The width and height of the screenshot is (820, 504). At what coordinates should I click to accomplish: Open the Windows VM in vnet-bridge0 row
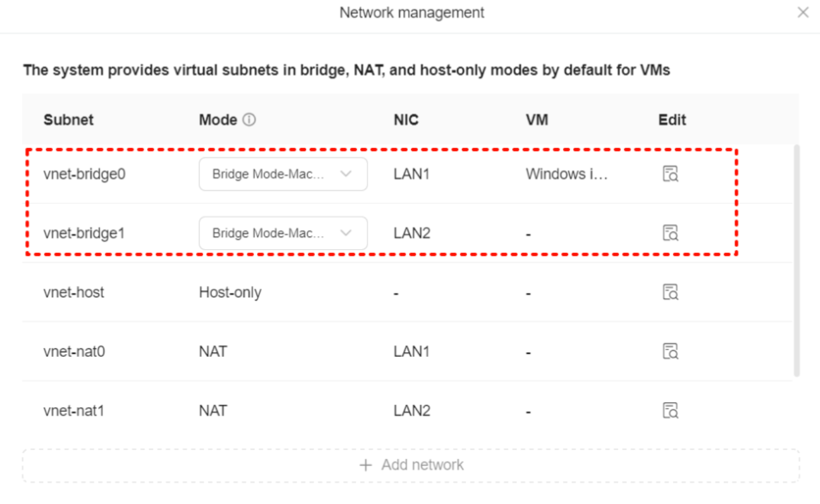pos(566,174)
